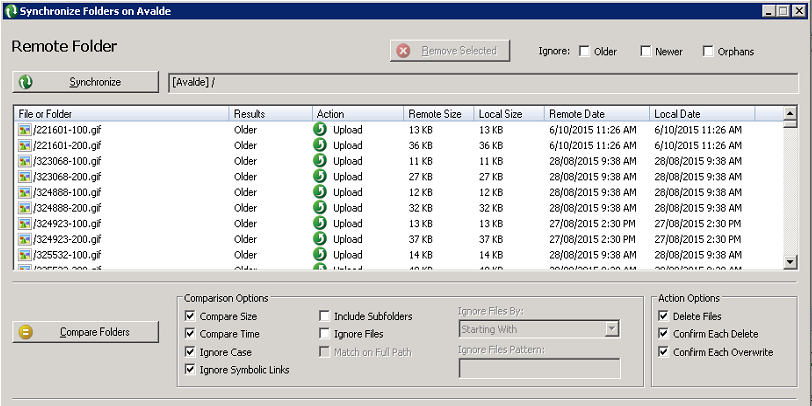Viewport: 812px width, 406px height.
Task: Select the /324923-100.gif file name
Action: click(67, 224)
